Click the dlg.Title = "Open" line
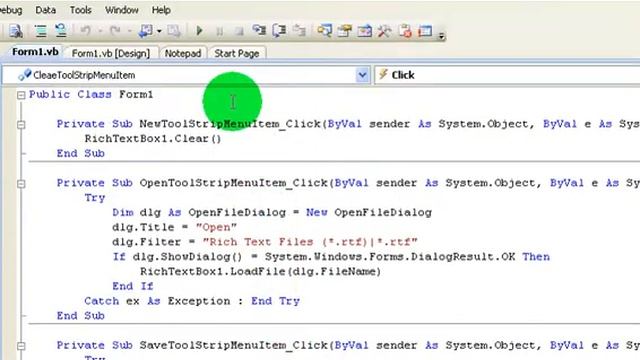Viewport: 640px width, 360px height. 174,227
